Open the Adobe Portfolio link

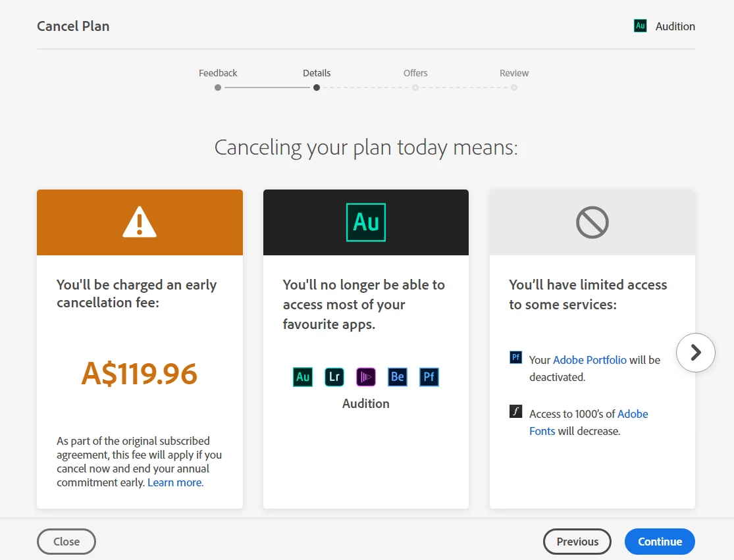coord(590,360)
